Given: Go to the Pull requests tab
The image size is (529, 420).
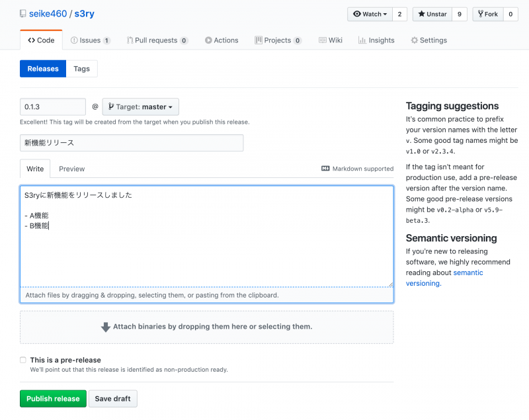Looking at the screenshot, I should coord(157,40).
